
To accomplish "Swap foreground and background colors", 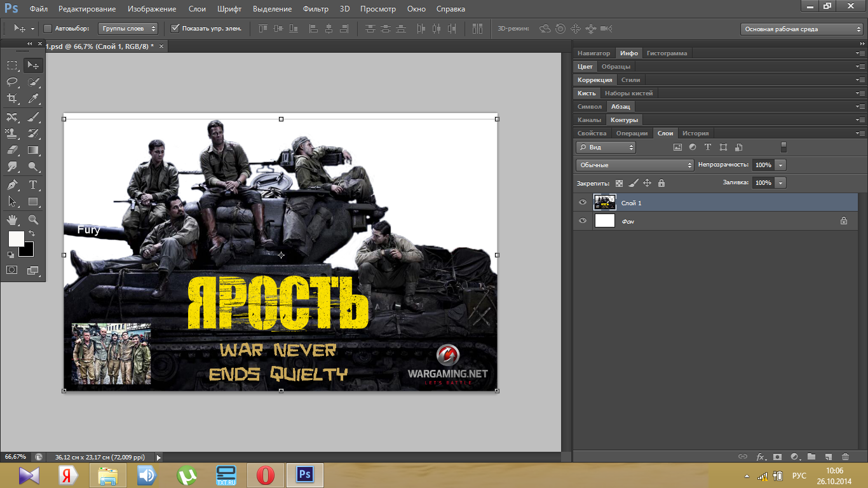I will click(32, 234).
